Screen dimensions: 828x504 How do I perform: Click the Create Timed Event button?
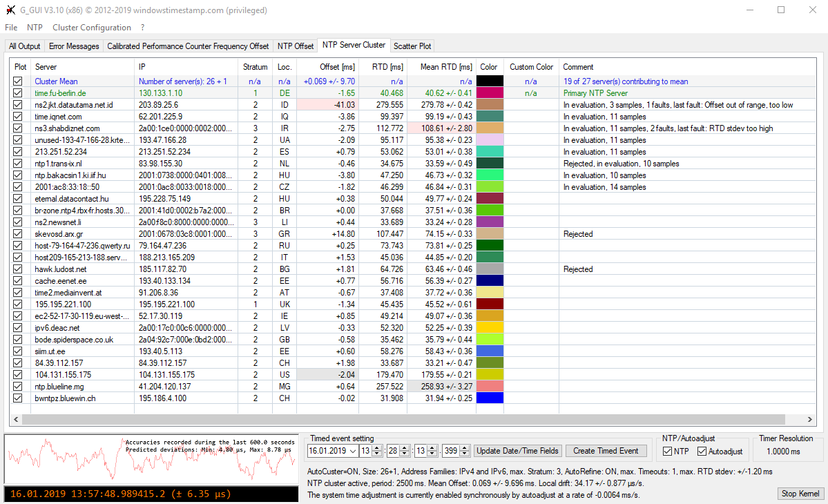click(x=606, y=451)
